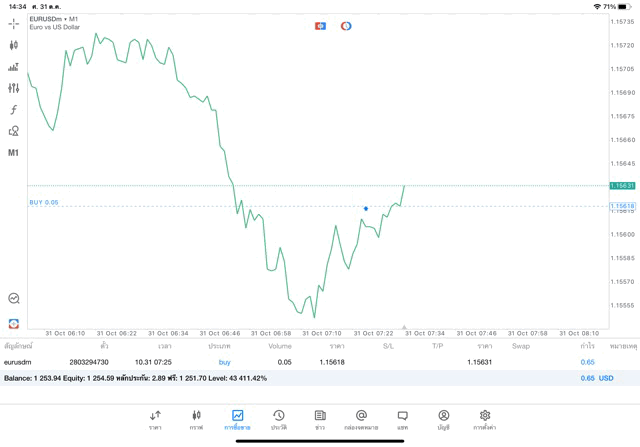640x447 pixels.
Task: Sort positions by กำไร profit column
Action: [588, 346]
